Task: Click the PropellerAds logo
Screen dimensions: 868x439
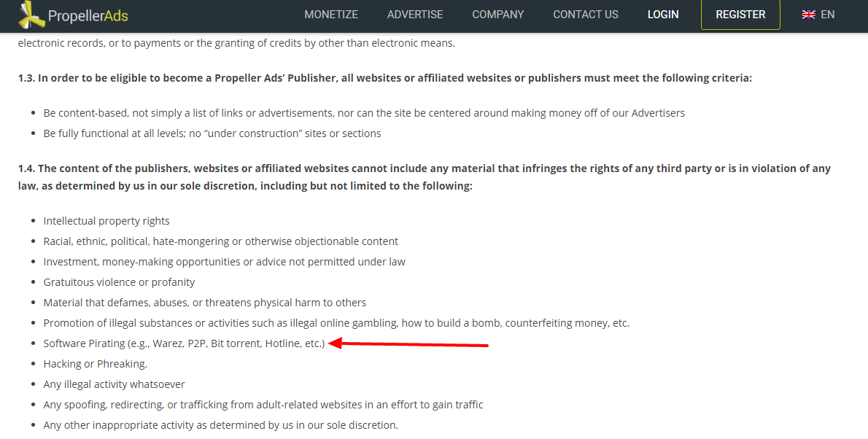Action: pyautogui.click(x=73, y=15)
